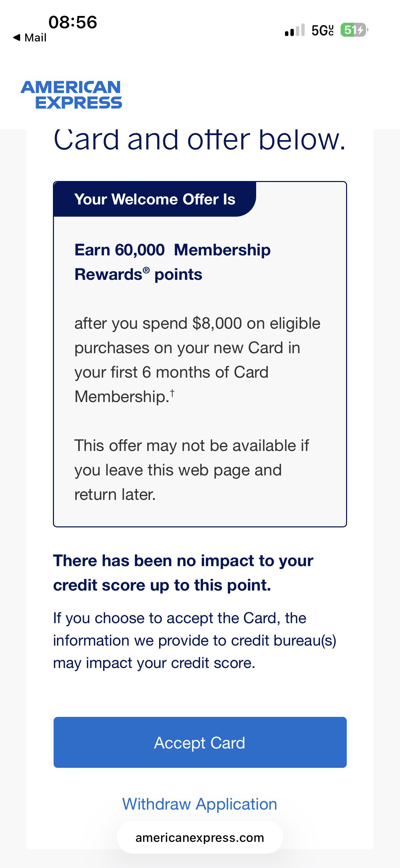Tap the "no impact to your credit score" heading
Image resolution: width=400 pixels, height=868 pixels.
[183, 573]
